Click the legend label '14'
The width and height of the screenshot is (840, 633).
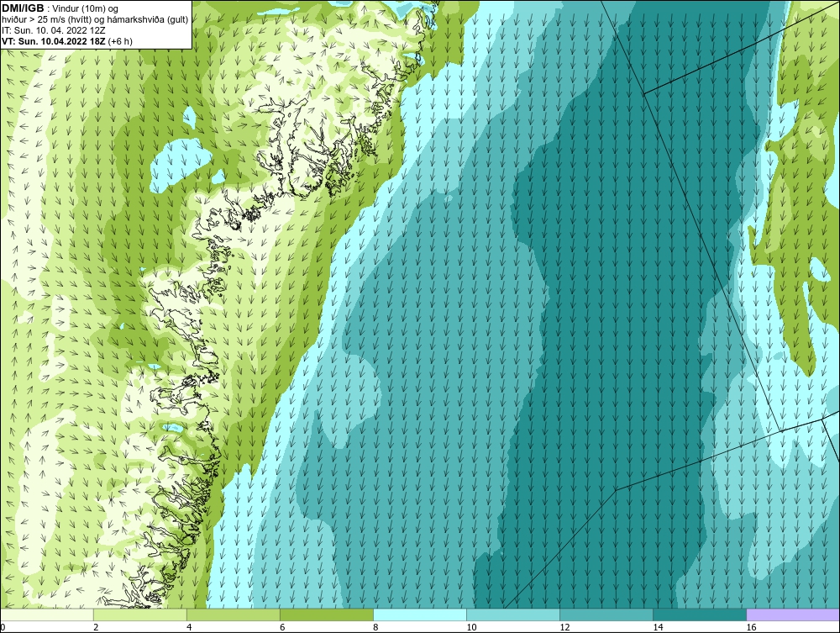point(658,627)
